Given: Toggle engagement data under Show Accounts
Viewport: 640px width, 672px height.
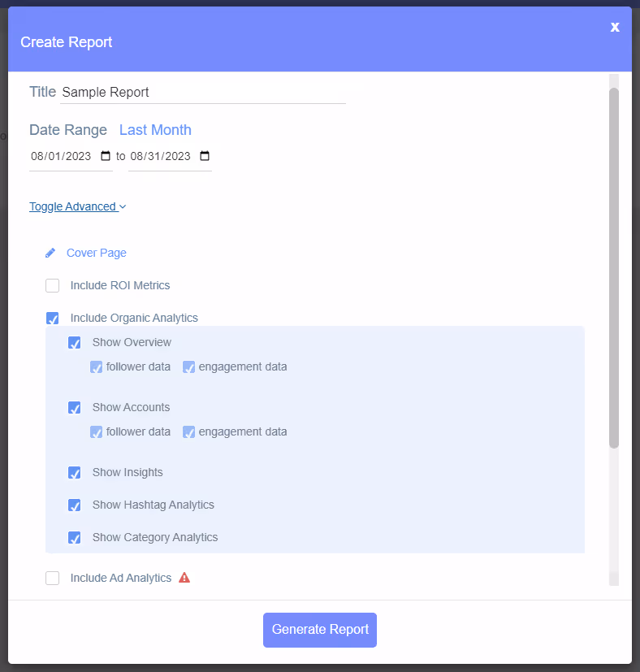Looking at the screenshot, I should [188, 432].
